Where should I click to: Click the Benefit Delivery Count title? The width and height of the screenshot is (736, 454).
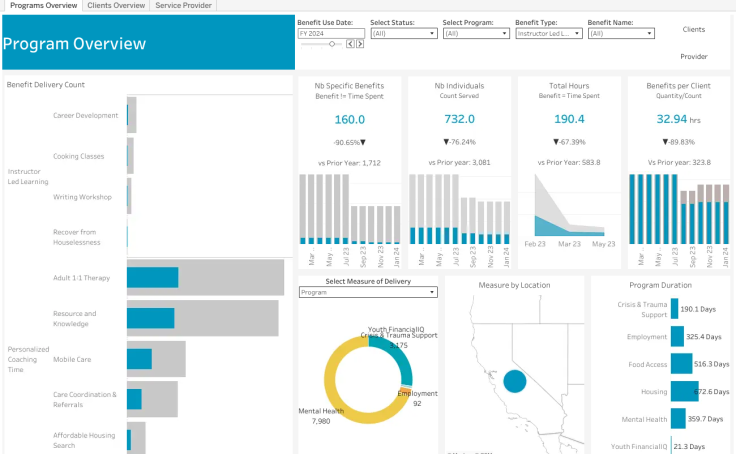pyautogui.click(x=46, y=85)
